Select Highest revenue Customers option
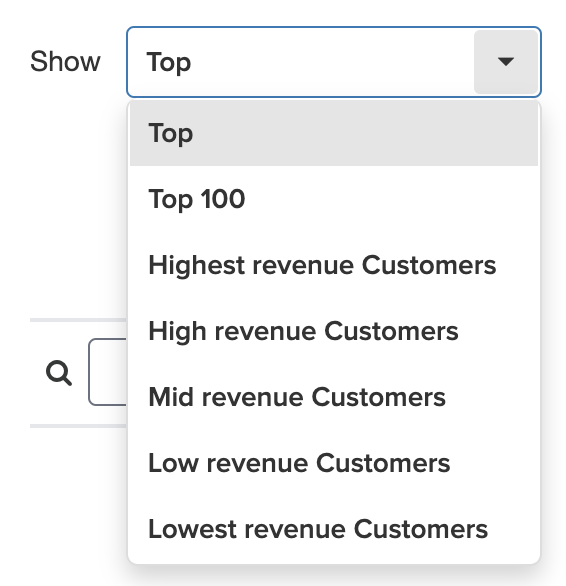The image size is (566, 586). pyautogui.click(x=334, y=265)
